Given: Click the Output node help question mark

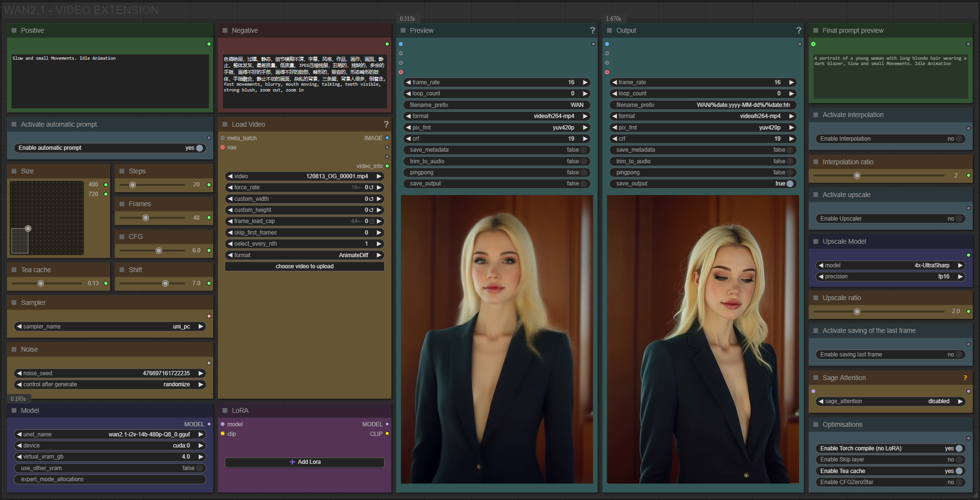Looking at the screenshot, I should tap(799, 30).
